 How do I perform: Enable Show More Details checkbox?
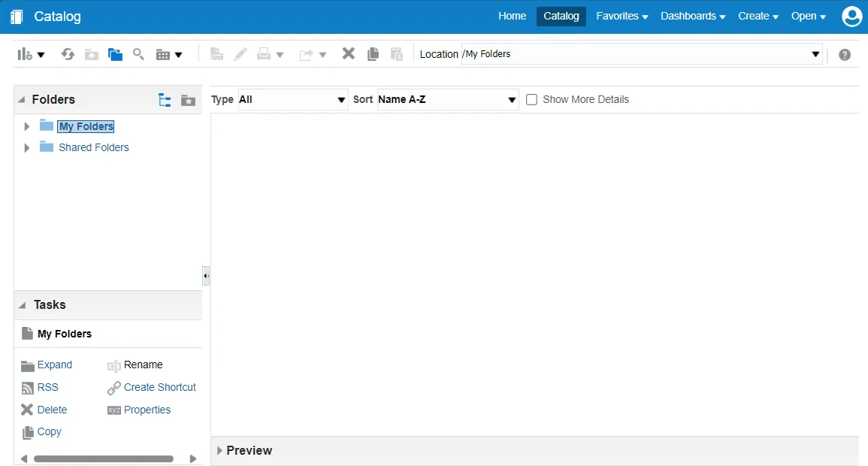point(532,99)
